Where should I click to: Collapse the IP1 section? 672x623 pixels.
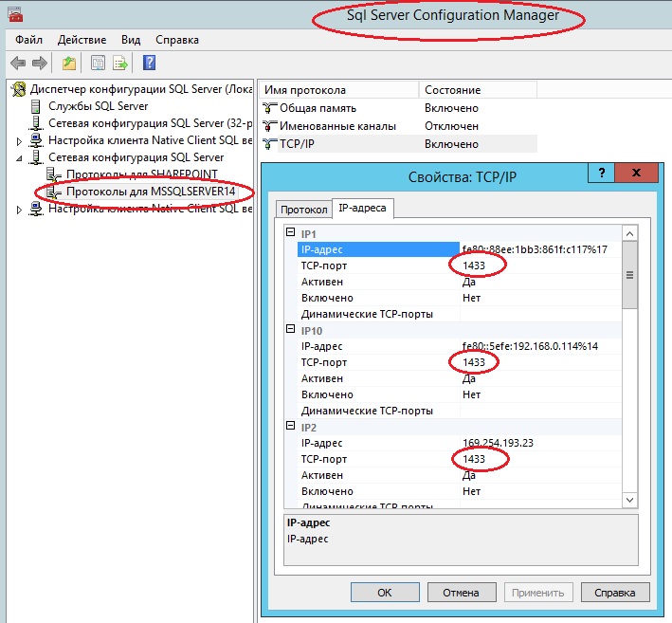pos(291,232)
